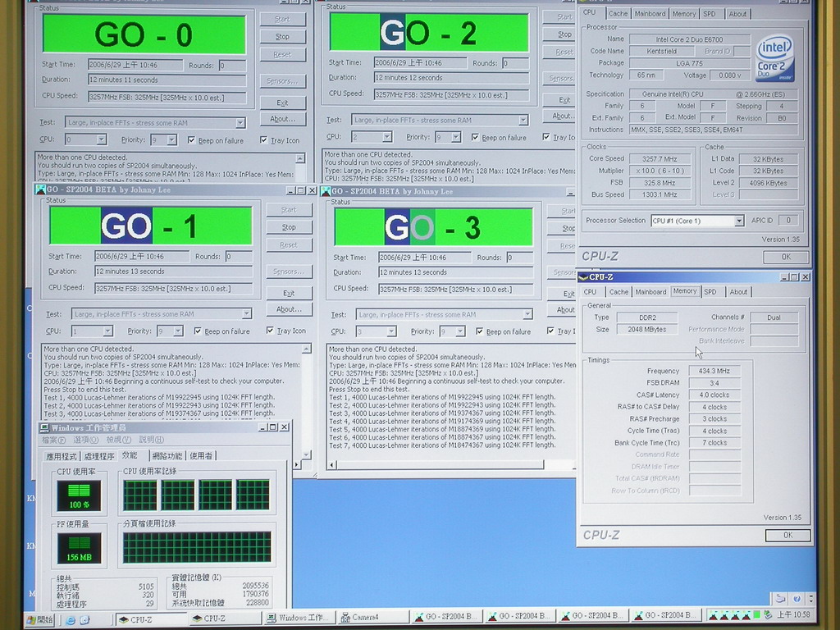Switch to the Mainboard tab in the top CPU-Z window
The image size is (840, 630).
pyautogui.click(x=650, y=14)
